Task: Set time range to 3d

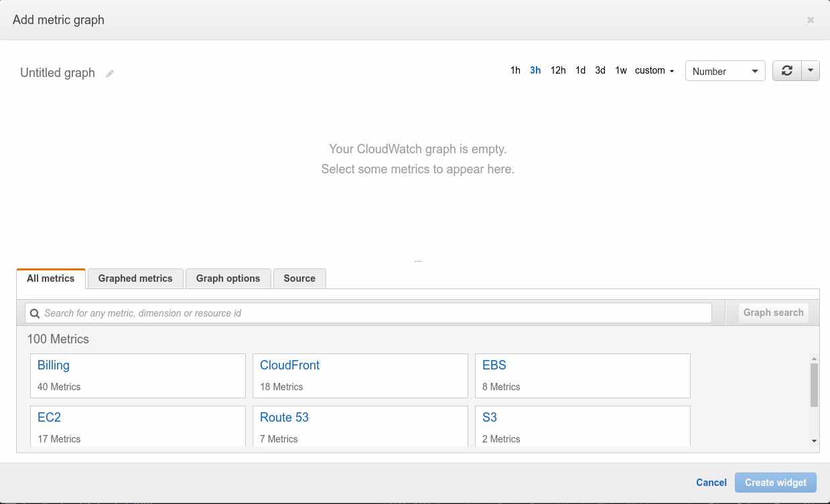Action: (600, 70)
